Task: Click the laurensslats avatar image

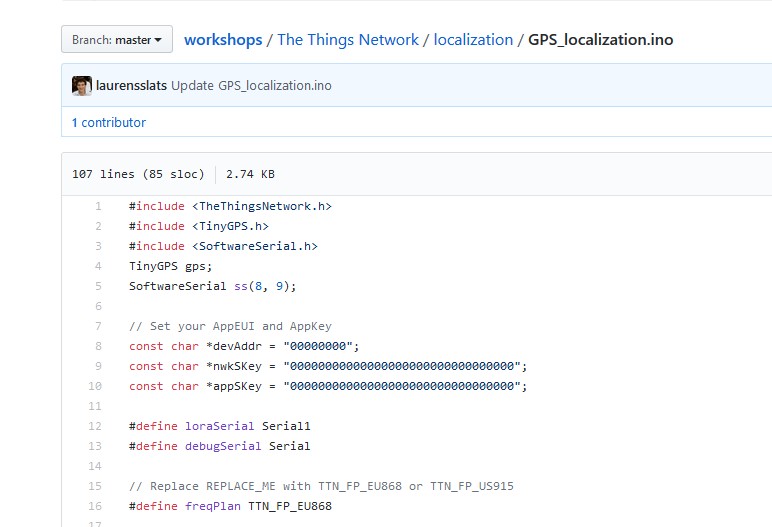Action: point(82,86)
